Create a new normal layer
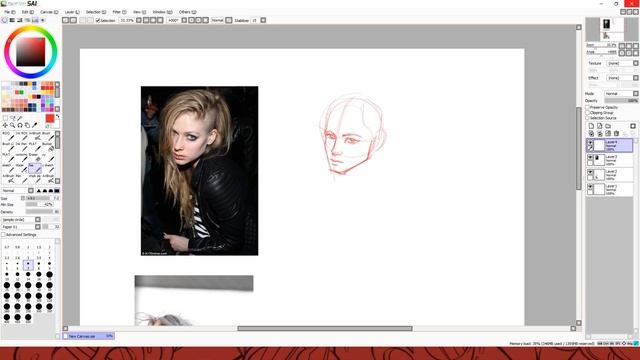The height and width of the screenshot is (360, 640). tap(591, 126)
